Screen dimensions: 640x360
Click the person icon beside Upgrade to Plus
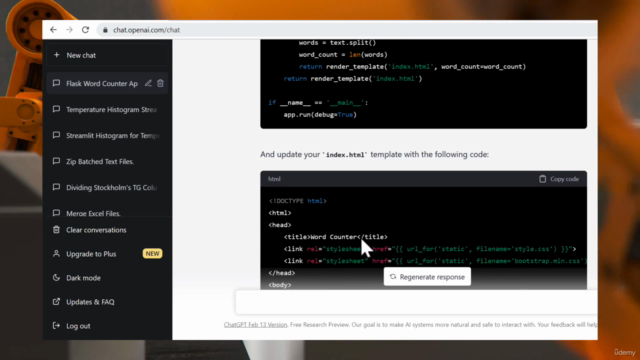pos(56,253)
